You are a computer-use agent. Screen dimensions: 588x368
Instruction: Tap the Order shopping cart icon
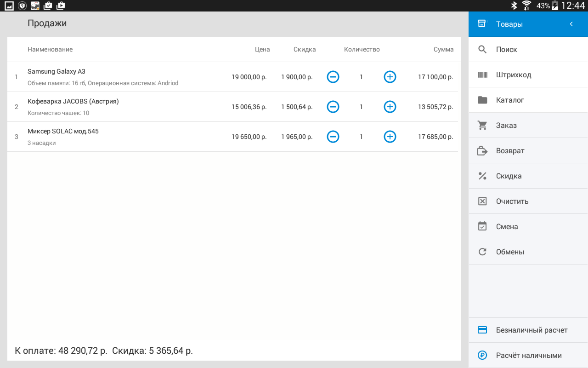coord(482,126)
